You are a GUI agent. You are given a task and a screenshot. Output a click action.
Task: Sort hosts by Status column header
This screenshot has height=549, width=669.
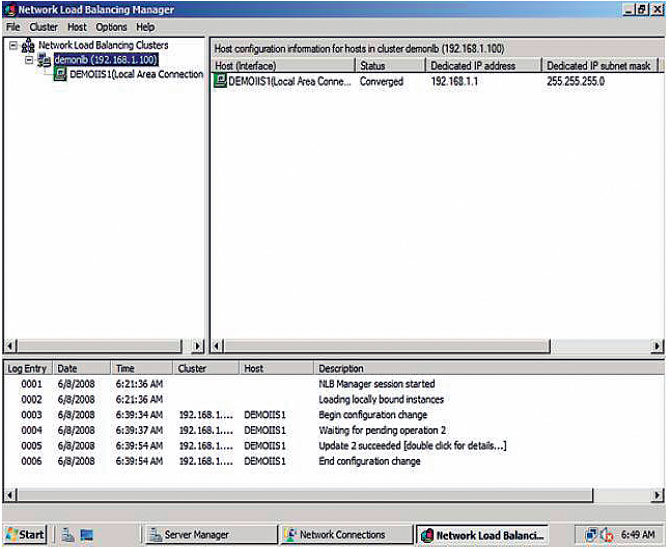coord(388,66)
